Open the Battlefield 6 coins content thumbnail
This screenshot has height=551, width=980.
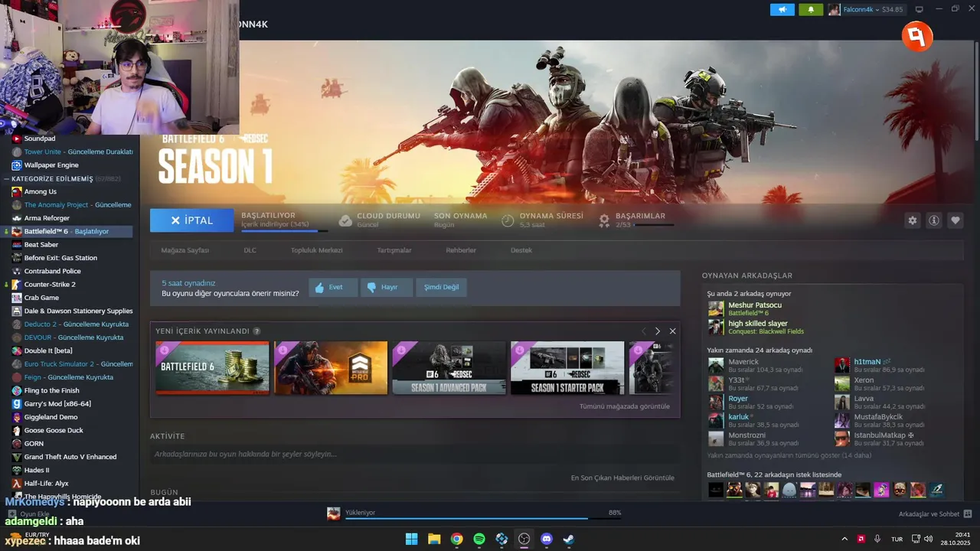212,368
